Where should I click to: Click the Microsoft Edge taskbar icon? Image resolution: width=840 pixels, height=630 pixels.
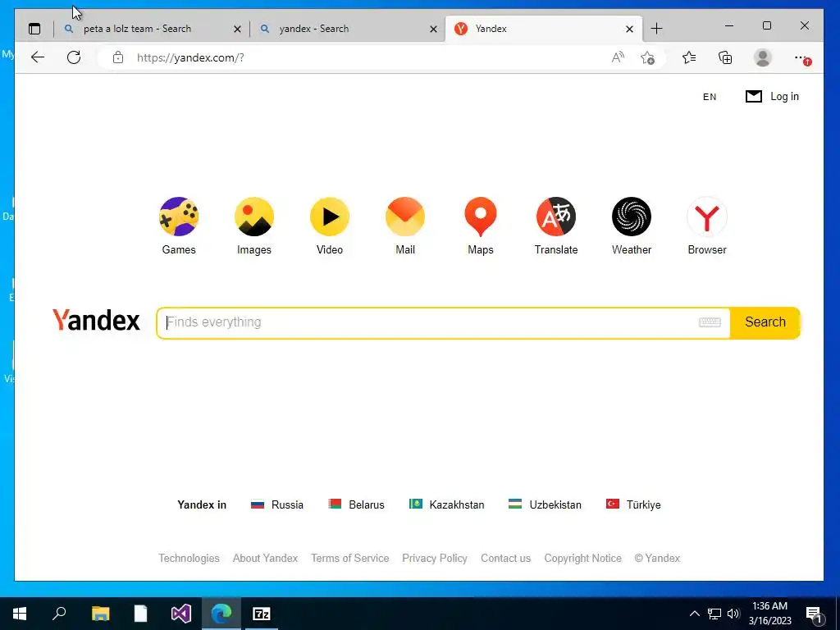click(221, 614)
